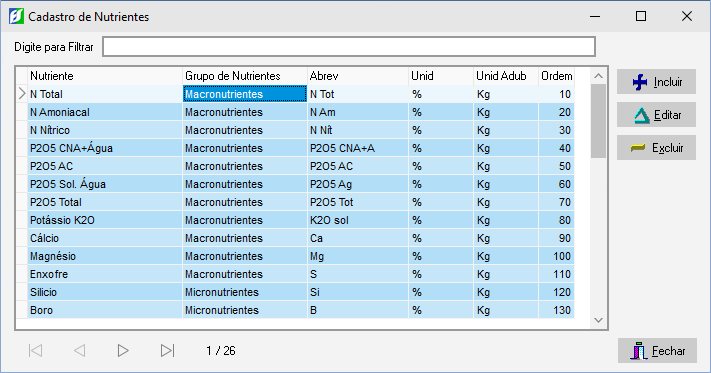This screenshot has height=373, width=711.
Task: Select the 'P2O5 AC' nutrient cell
Action: [x=105, y=166]
